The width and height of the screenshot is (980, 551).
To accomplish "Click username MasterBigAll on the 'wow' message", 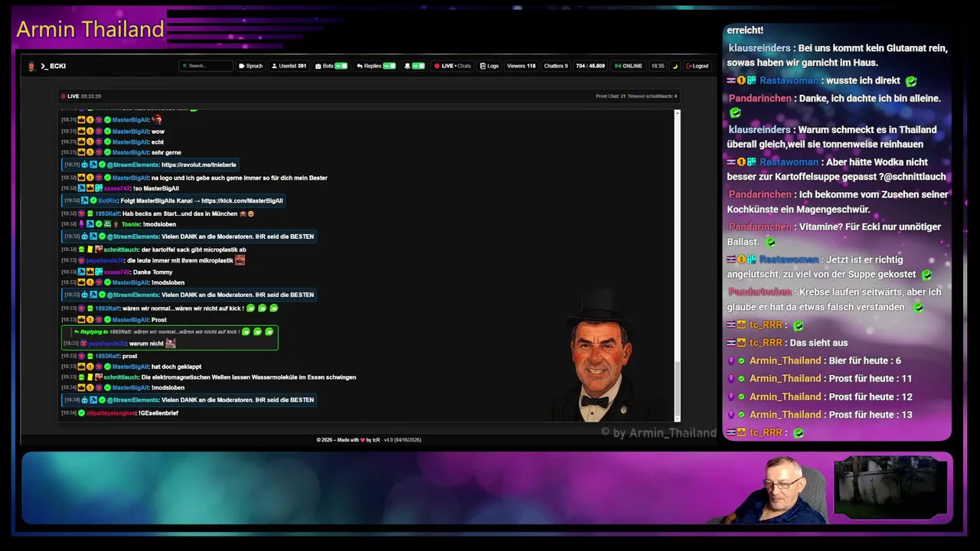I will click(x=130, y=132).
